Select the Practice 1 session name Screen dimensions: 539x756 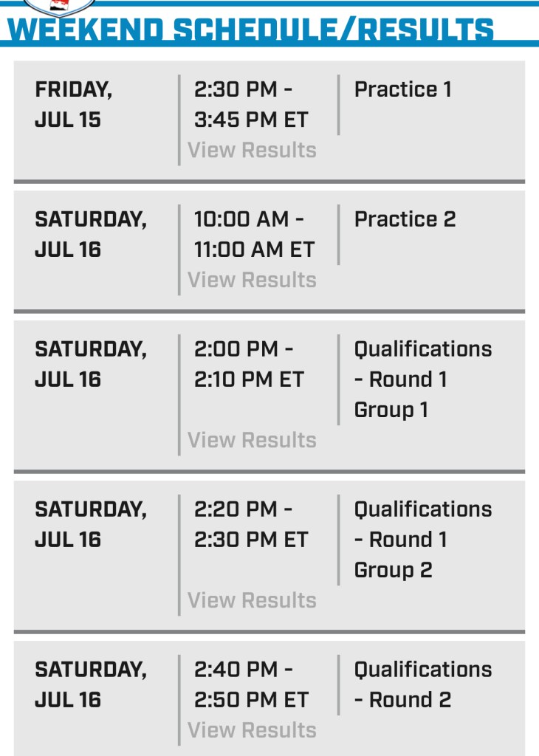coord(402,90)
